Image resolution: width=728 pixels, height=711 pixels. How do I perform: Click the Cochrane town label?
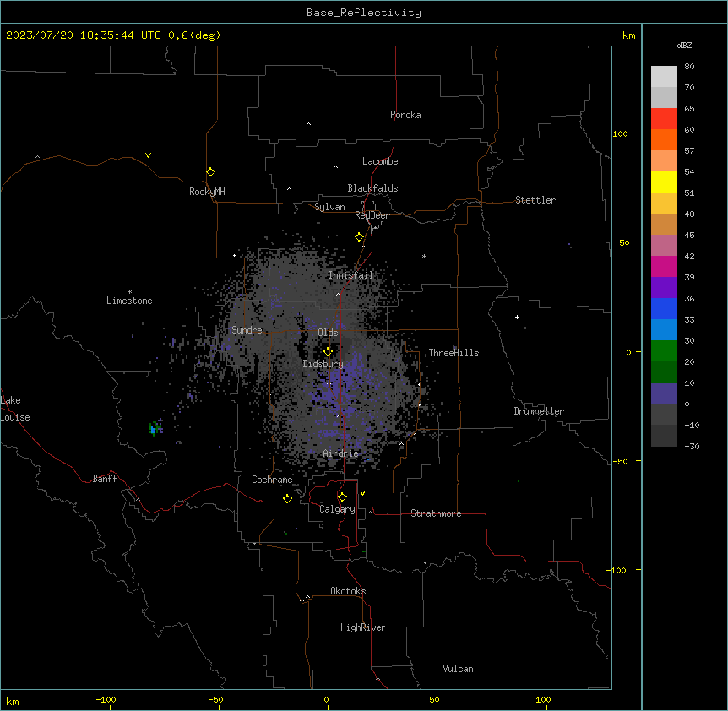(272, 480)
